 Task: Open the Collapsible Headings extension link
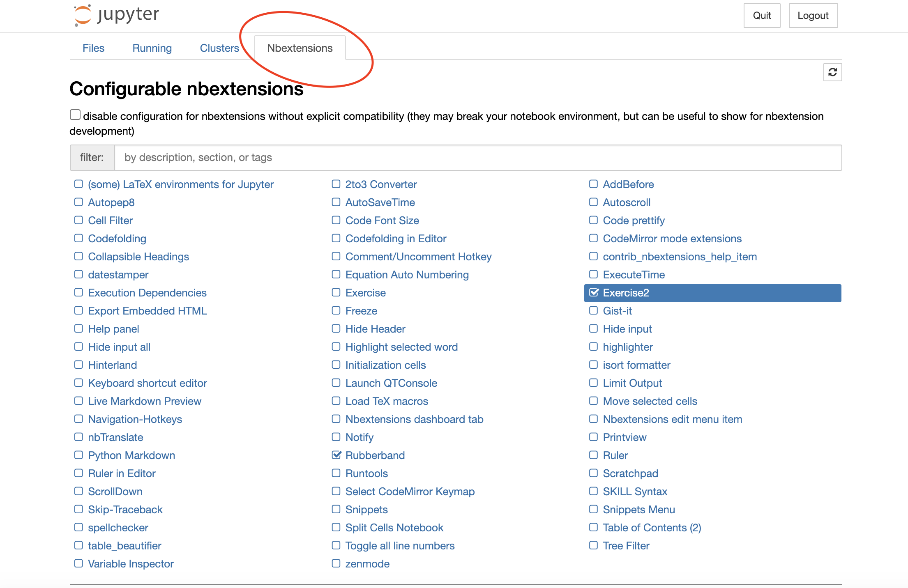coord(138,257)
